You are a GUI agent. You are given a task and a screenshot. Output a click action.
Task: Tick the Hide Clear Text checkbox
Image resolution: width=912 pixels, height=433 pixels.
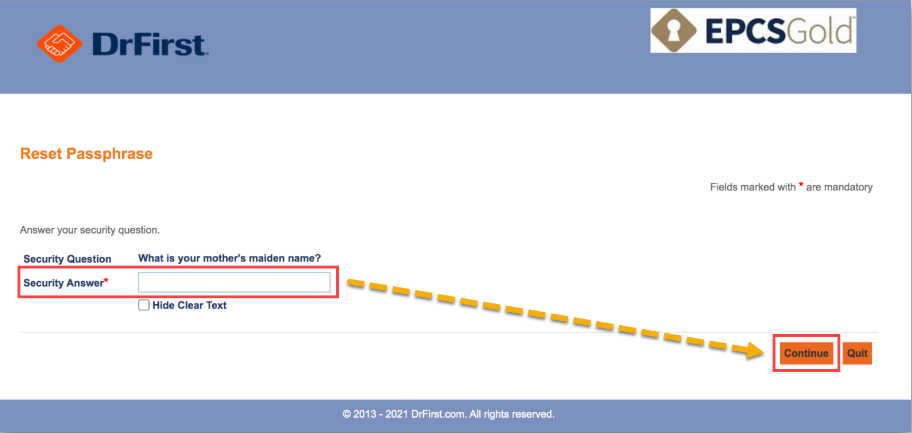144,305
